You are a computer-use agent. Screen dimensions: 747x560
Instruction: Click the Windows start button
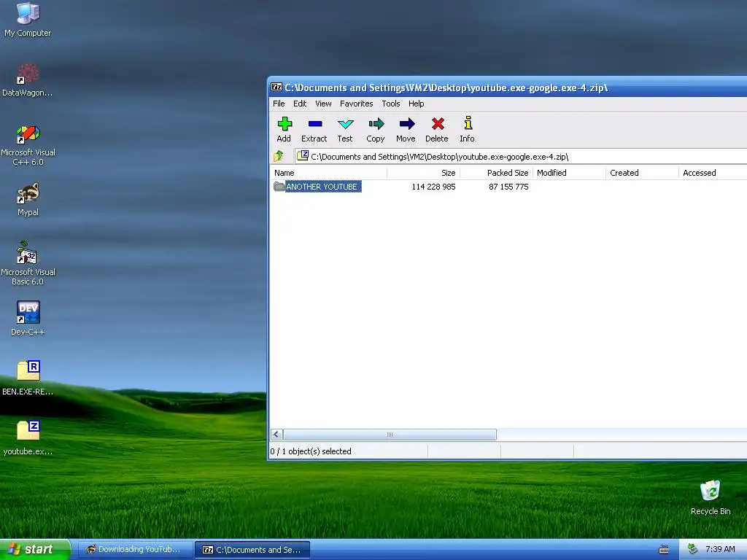pyautogui.click(x=35, y=549)
